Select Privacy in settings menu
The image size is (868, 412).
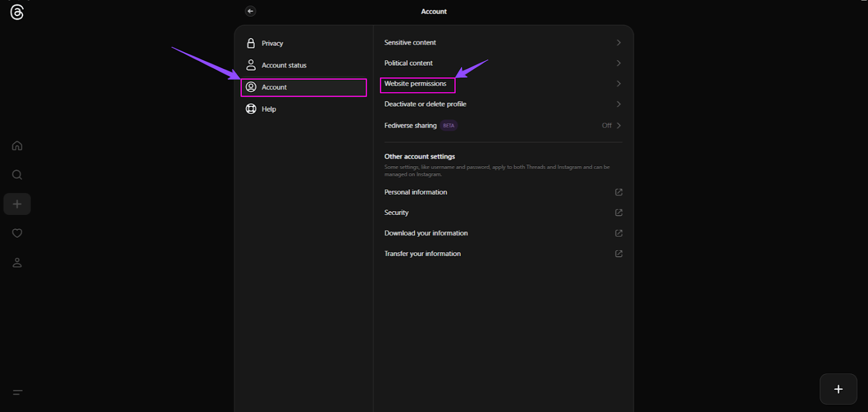304,43
